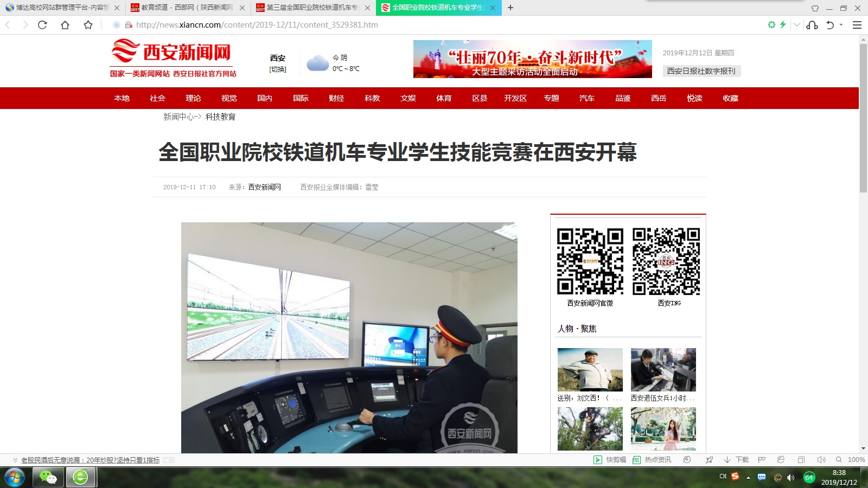Click the headphone icon in the toolbar
This screenshot has width=868, height=488.
pyautogui.click(x=812, y=25)
